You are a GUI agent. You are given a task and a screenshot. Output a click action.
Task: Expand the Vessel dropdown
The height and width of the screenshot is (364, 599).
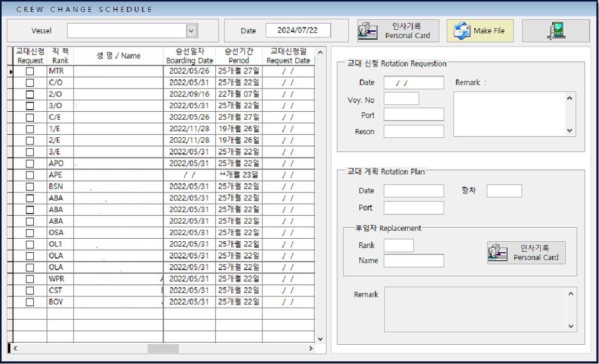tap(191, 31)
